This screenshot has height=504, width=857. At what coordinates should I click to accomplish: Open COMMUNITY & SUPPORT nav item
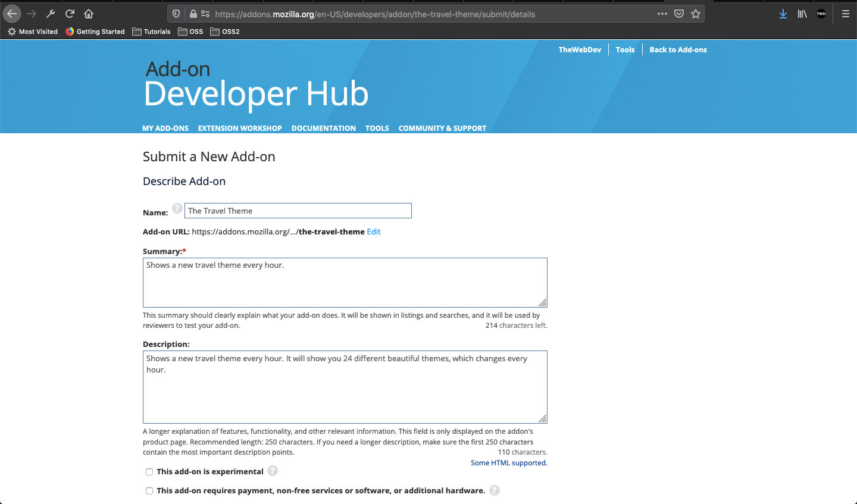(x=442, y=128)
